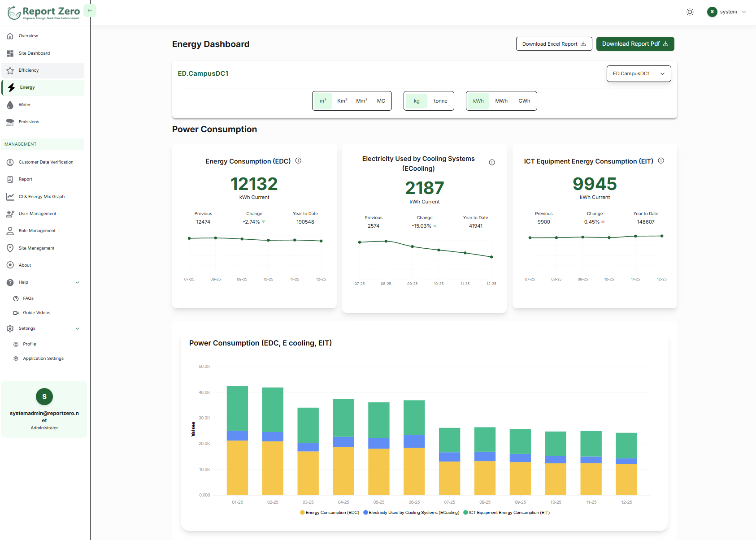
Task: Switch energy unit to MWh
Action: click(501, 101)
